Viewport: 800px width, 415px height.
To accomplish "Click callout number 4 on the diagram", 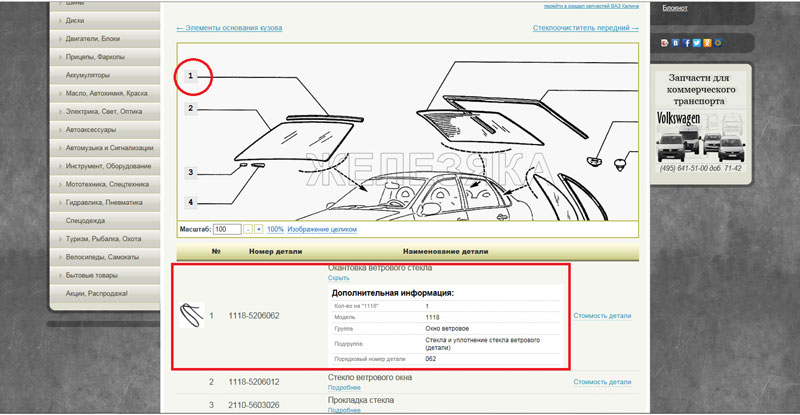I will pyautogui.click(x=190, y=202).
